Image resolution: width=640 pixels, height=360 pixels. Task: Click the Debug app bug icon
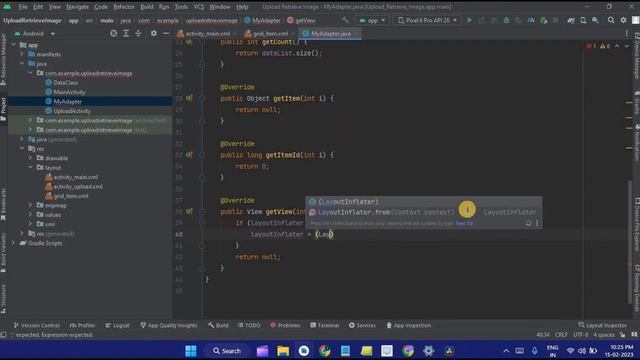pos(506,20)
